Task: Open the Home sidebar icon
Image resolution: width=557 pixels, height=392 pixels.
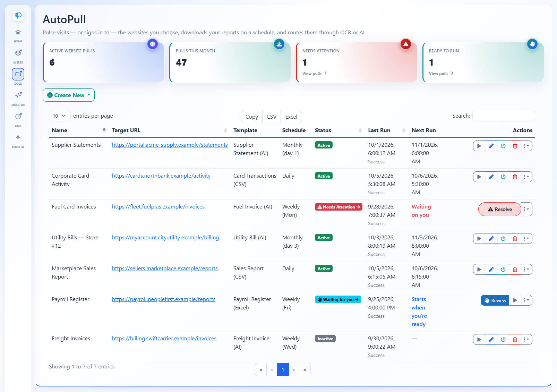Action: coord(18,32)
